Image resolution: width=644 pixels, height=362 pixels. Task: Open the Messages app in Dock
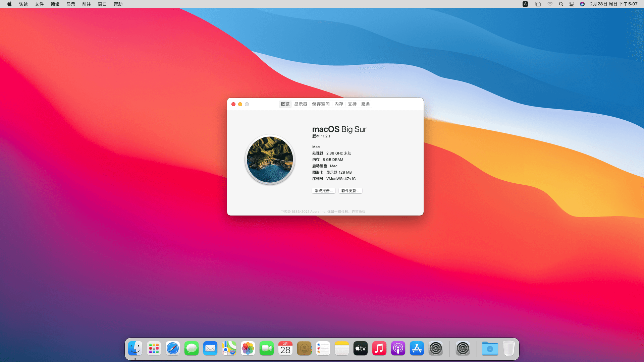click(x=192, y=349)
